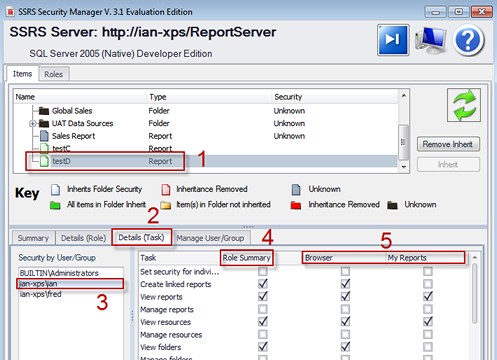This screenshot has height=360, width=497.
Task: Click the Sales Report document icon
Action: coord(44,136)
